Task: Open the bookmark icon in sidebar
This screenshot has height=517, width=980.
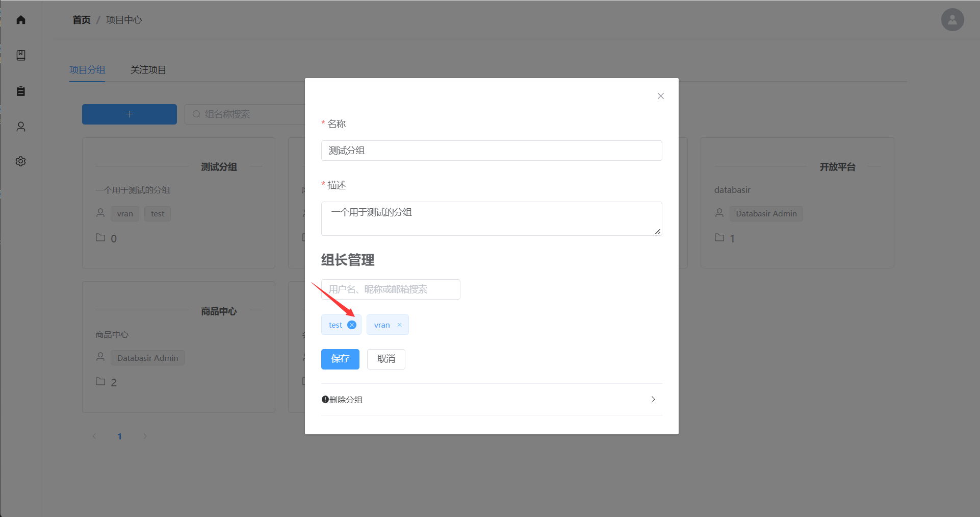Action: click(21, 55)
